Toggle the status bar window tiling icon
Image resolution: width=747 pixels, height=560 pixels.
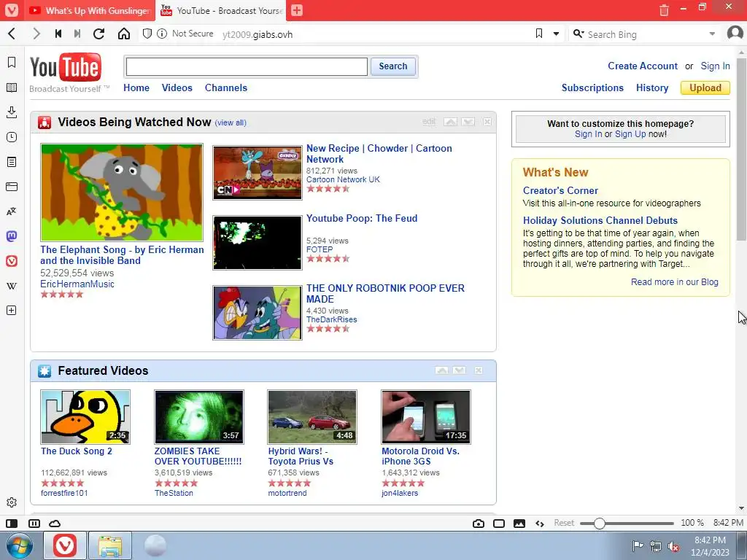tap(499, 524)
